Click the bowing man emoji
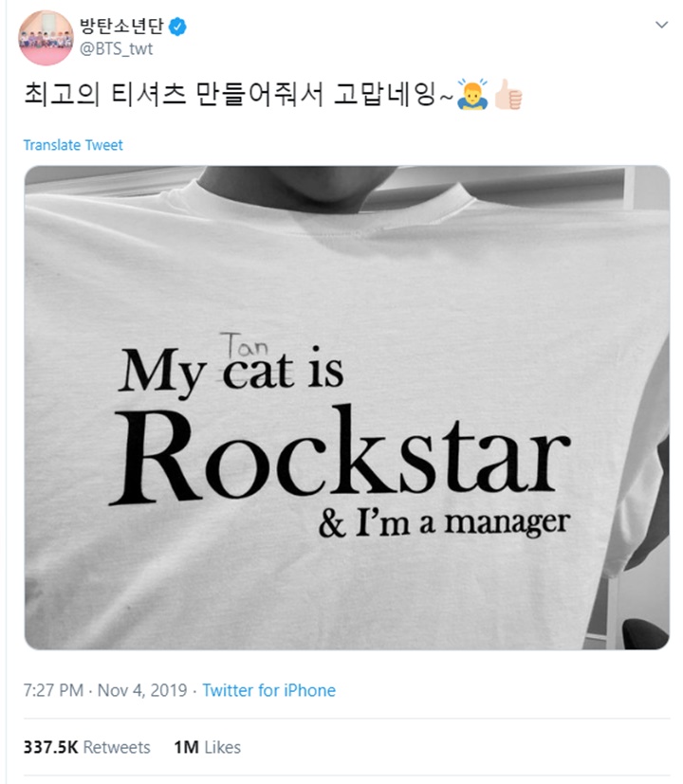The image size is (683, 784). 476,97
